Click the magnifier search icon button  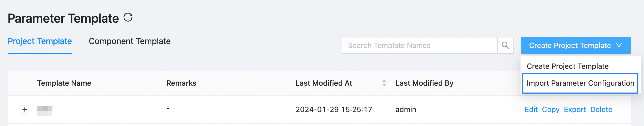pyautogui.click(x=505, y=45)
